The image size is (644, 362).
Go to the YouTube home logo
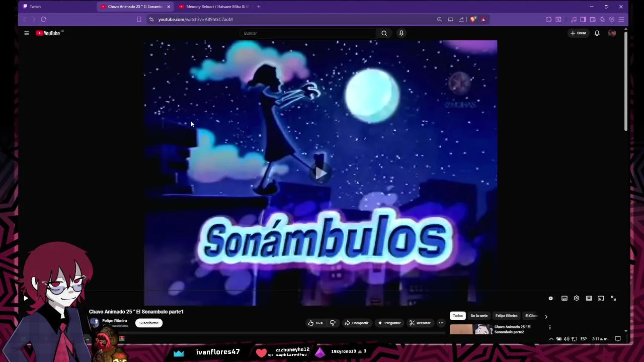pyautogui.click(x=48, y=33)
